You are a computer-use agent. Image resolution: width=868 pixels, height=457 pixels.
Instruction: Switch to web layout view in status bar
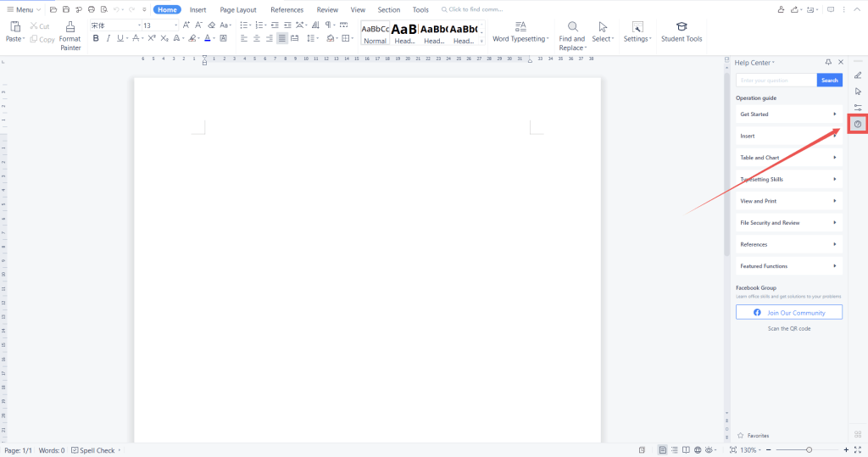[697, 450]
